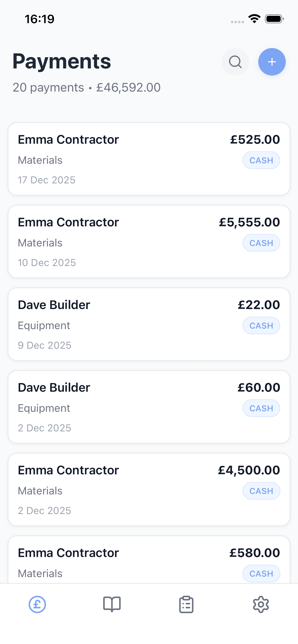This screenshot has height=644, width=298.
Task: Open the settings gear tab
Action: [x=261, y=604]
